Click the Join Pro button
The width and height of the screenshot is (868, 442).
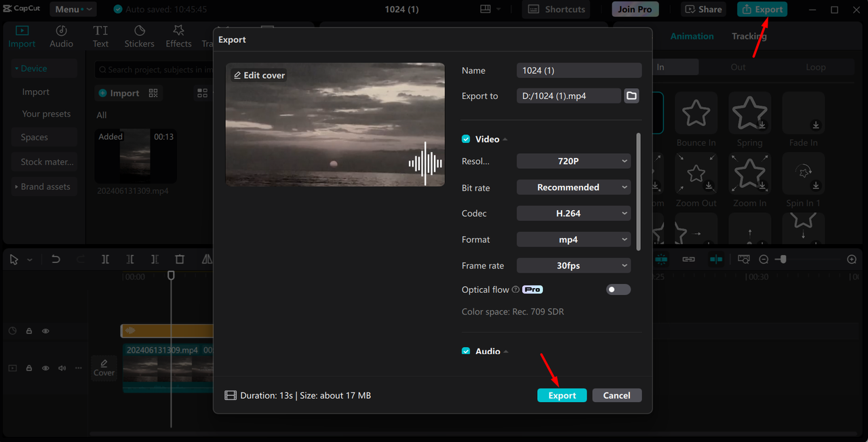pyautogui.click(x=635, y=9)
